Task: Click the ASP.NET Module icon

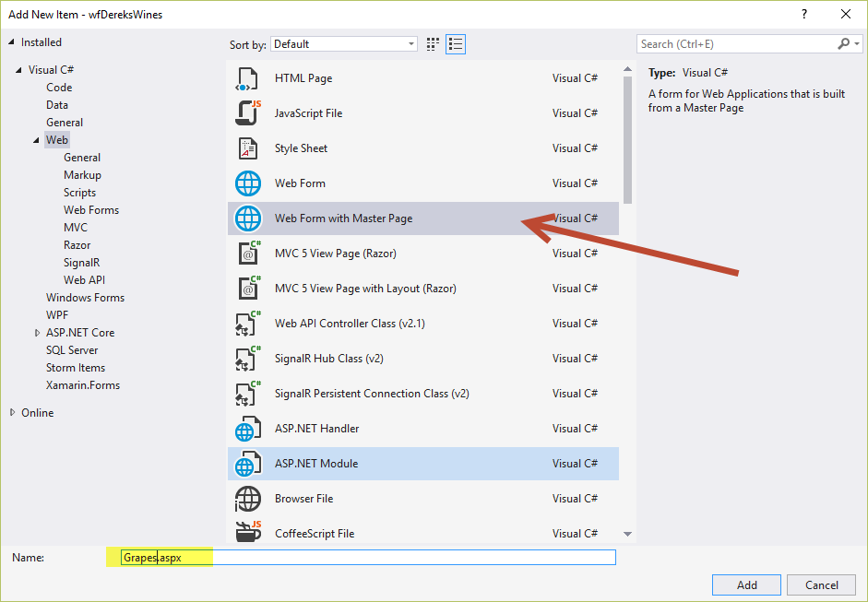Action: 247,464
